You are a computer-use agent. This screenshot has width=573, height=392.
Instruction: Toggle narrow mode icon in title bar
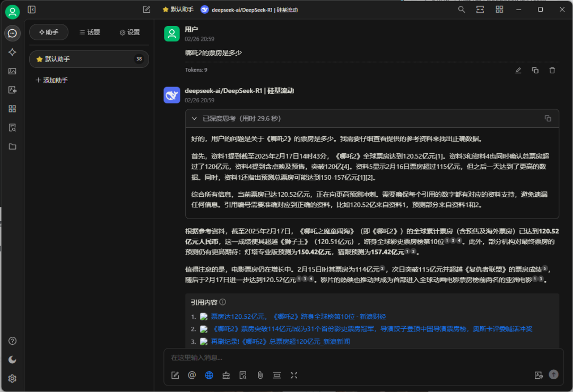coord(480,10)
